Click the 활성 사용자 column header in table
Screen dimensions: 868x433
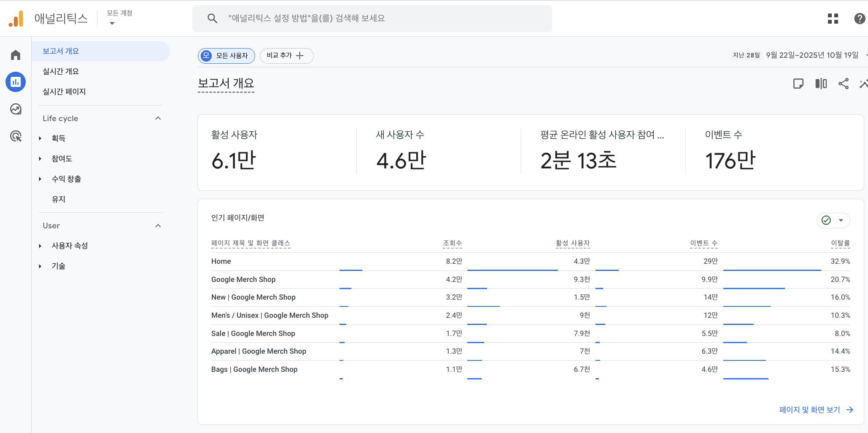coord(573,243)
